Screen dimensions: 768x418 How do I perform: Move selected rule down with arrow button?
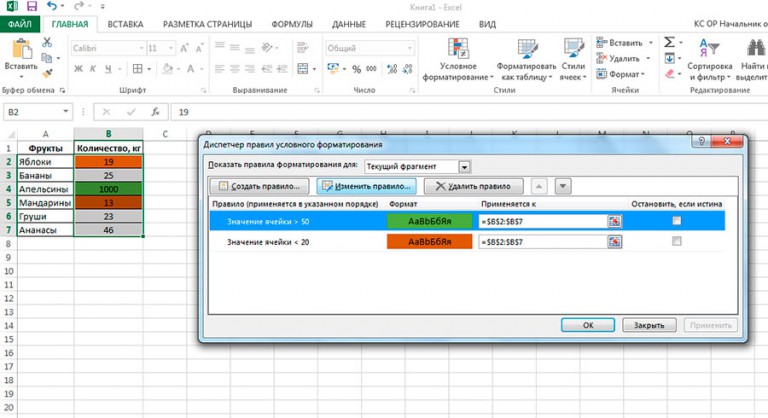click(563, 186)
